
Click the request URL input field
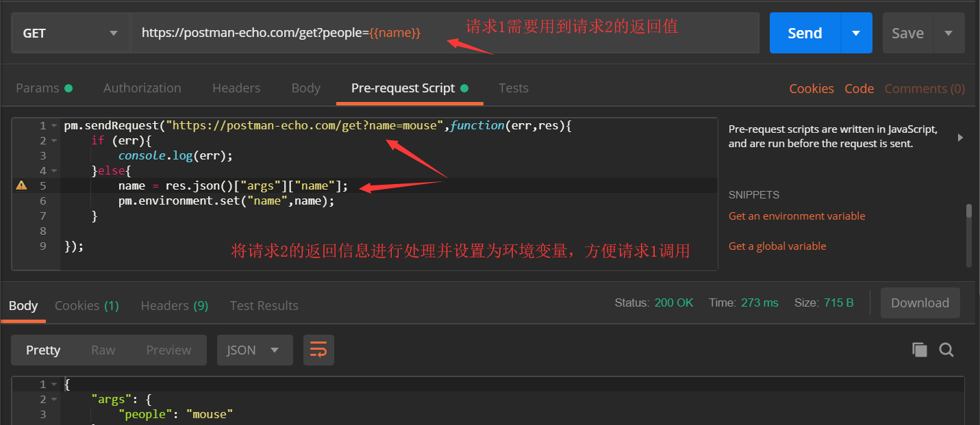445,33
